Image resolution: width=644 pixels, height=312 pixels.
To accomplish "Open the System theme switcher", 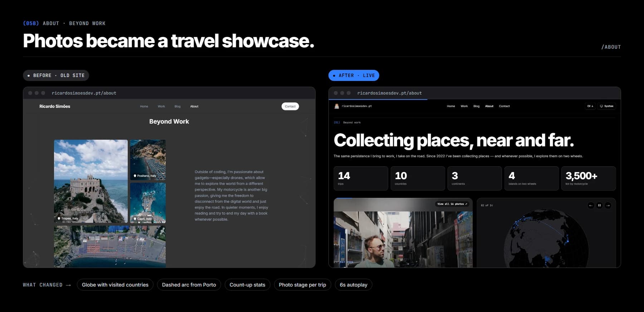I will pyautogui.click(x=606, y=106).
